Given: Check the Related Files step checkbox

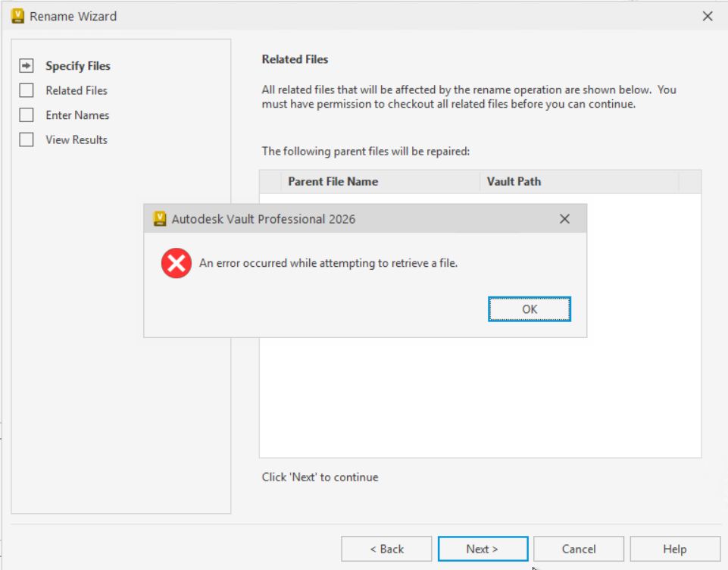Looking at the screenshot, I should click(27, 90).
